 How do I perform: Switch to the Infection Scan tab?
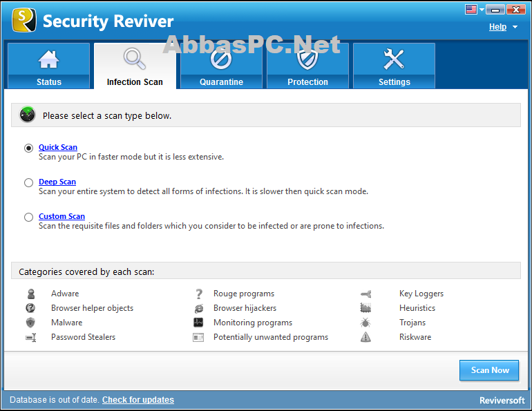[135, 66]
